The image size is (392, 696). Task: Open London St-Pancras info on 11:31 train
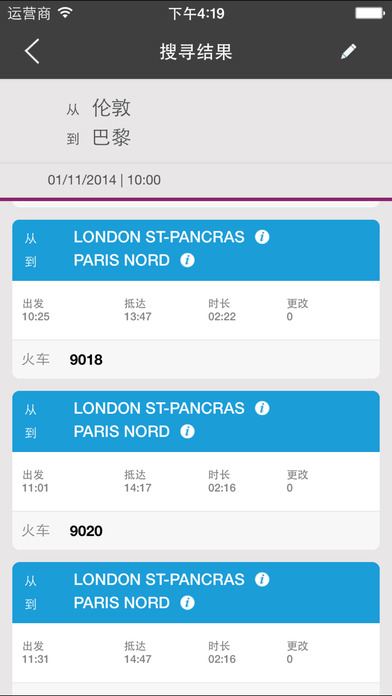coord(262,580)
